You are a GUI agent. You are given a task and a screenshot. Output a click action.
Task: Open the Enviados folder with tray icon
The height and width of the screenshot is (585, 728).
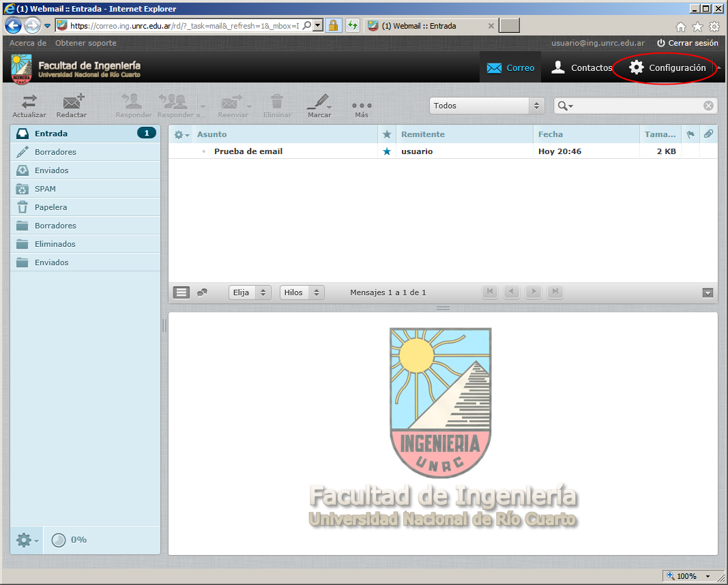pos(85,170)
